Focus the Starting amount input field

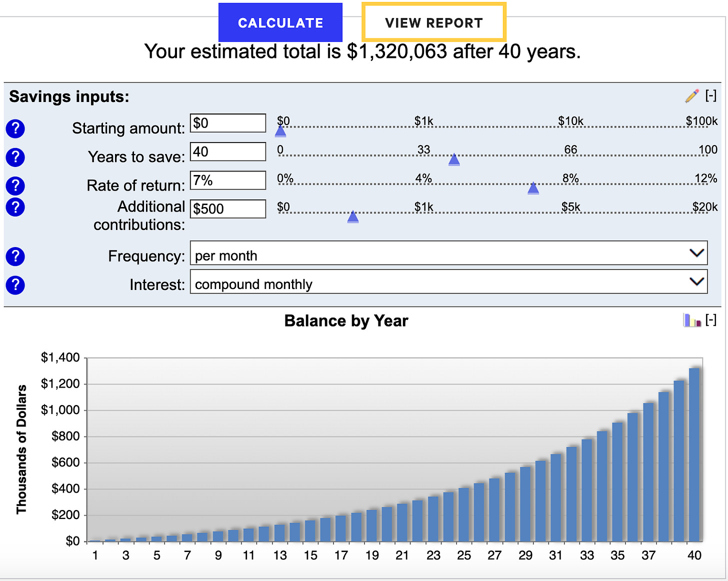click(228, 123)
